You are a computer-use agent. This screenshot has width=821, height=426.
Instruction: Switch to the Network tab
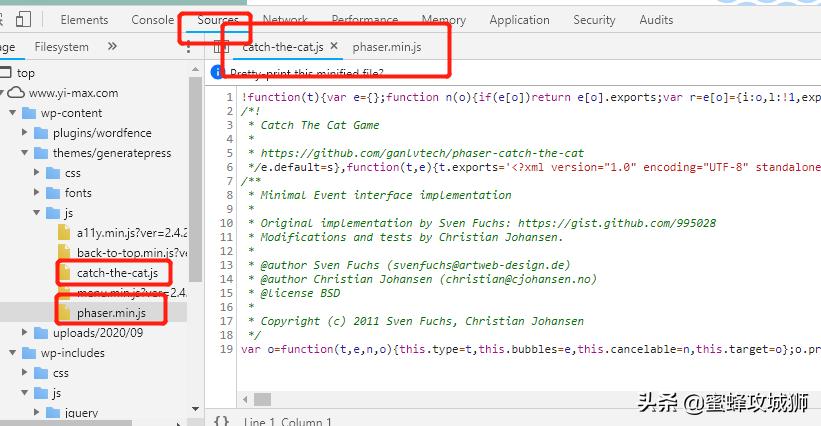pos(285,20)
